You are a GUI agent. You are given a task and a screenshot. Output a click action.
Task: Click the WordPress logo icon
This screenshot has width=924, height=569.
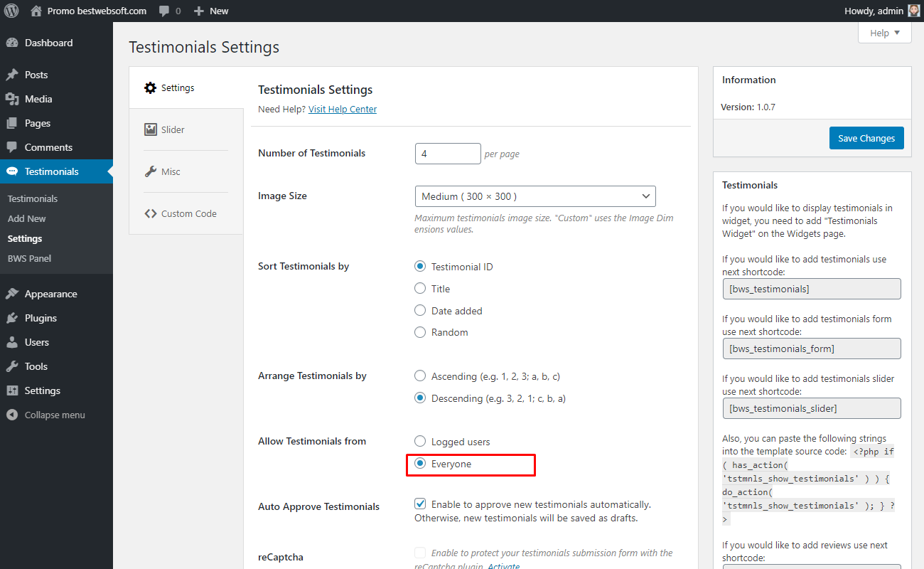click(x=11, y=11)
